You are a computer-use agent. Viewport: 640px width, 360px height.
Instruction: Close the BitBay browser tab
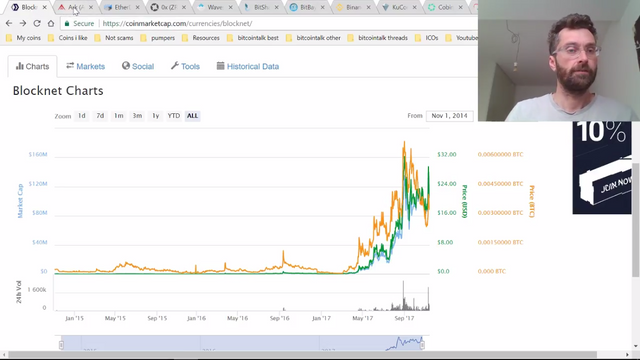pos(322,7)
